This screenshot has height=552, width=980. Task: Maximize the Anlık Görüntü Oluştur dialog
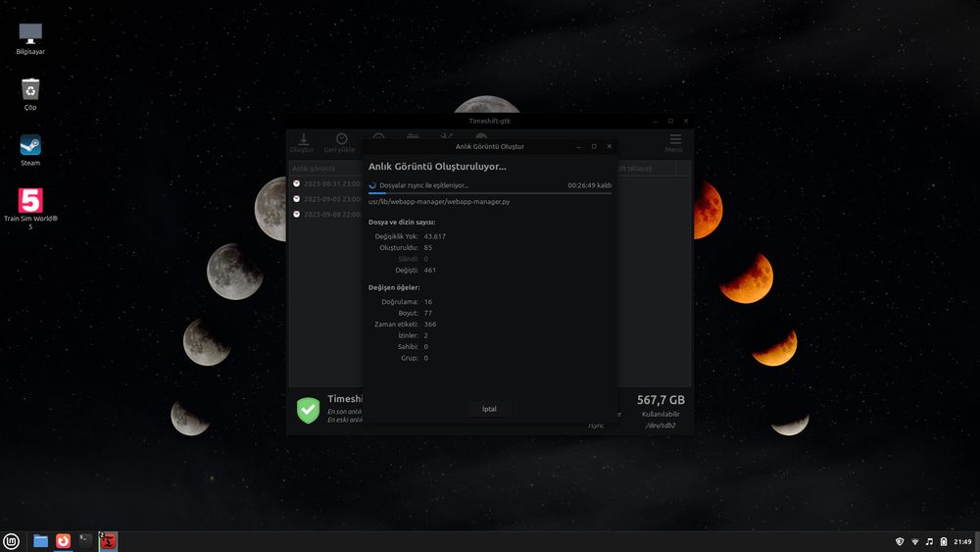tap(594, 146)
